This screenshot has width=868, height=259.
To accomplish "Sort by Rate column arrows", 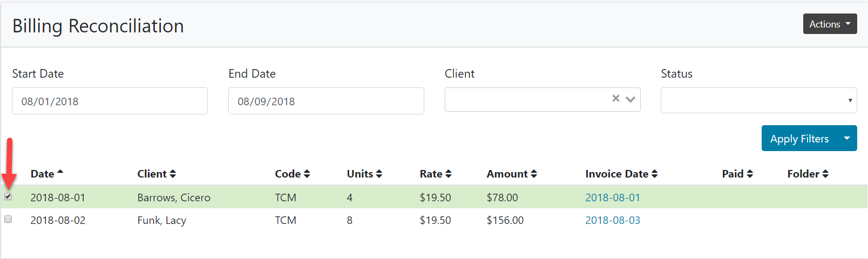I will click(448, 174).
